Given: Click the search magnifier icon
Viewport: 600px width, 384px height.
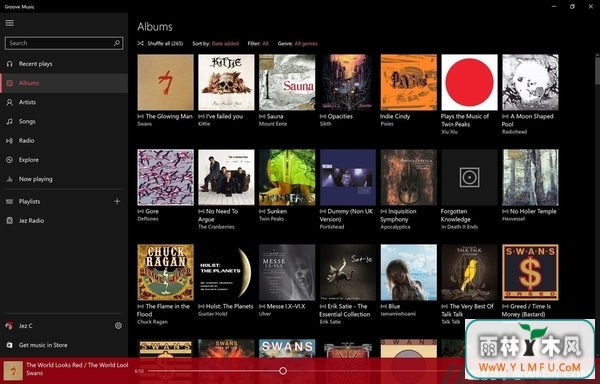Looking at the screenshot, I should (117, 43).
